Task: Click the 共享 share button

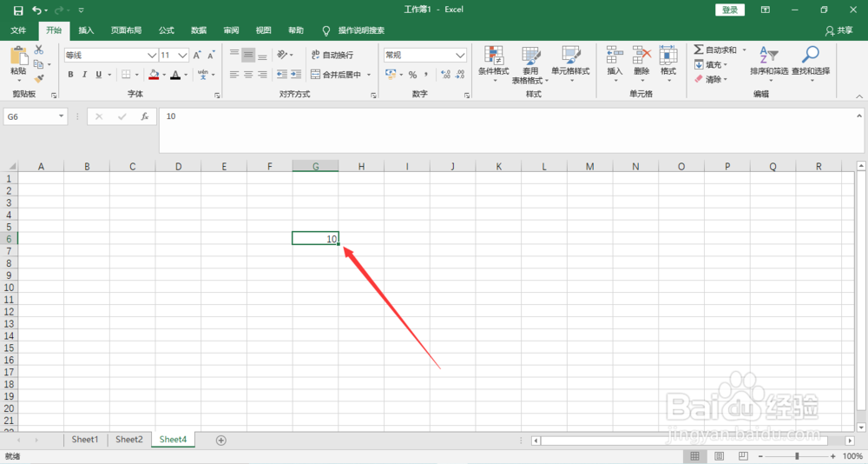Action: tap(838, 30)
